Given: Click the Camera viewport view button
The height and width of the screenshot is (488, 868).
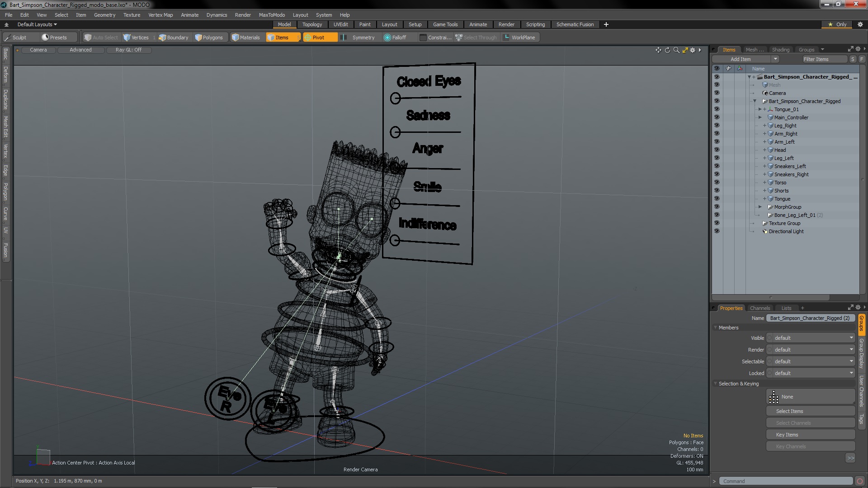Looking at the screenshot, I should 38,50.
